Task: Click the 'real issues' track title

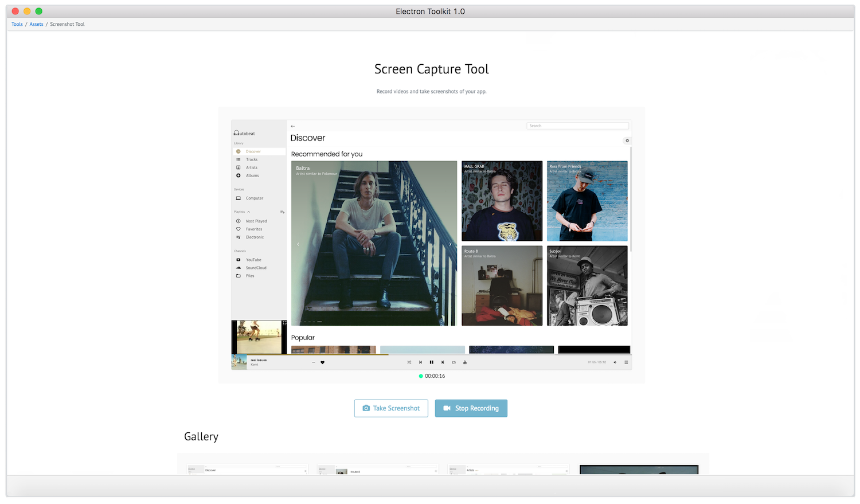Action: 259,360
